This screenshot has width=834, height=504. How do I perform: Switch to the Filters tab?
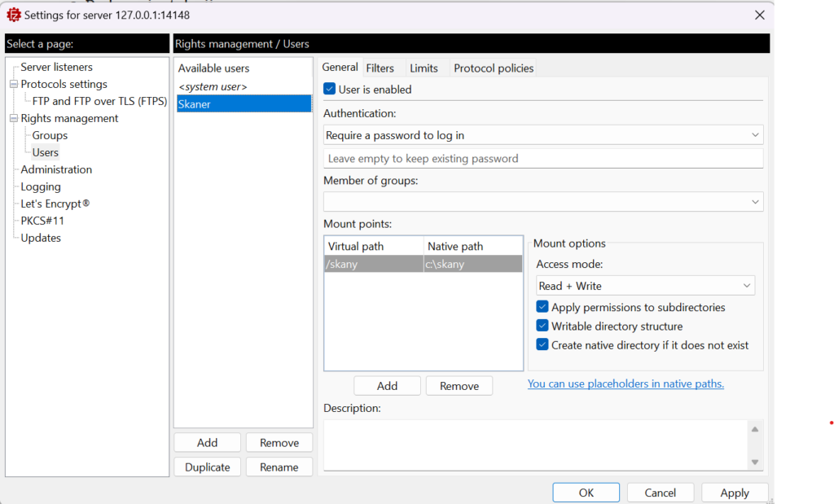[x=380, y=68]
